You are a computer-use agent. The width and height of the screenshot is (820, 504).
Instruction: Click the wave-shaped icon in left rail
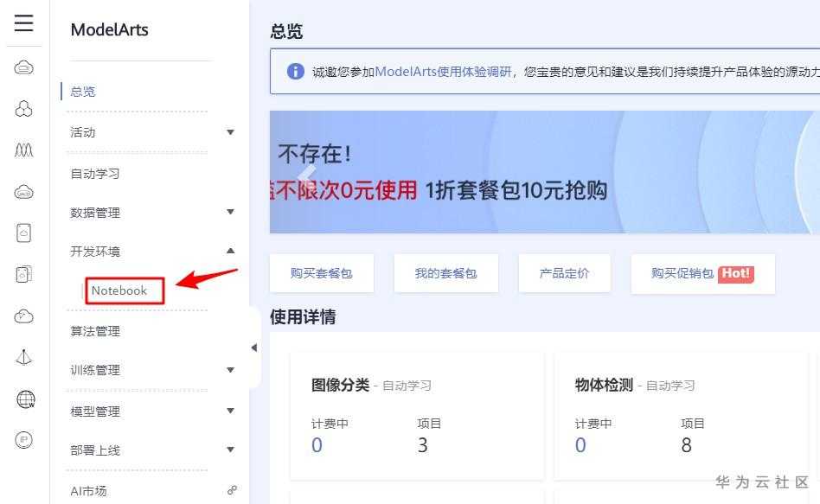(23, 150)
